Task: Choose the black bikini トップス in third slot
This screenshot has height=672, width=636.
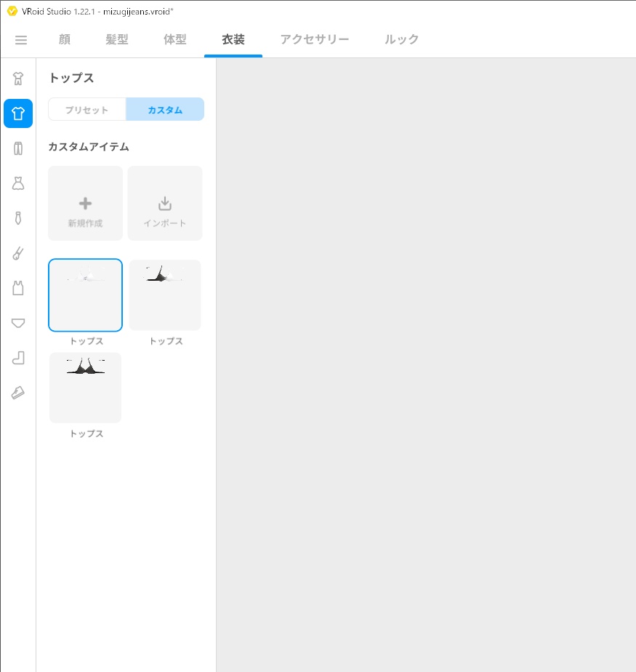Action: (x=85, y=388)
